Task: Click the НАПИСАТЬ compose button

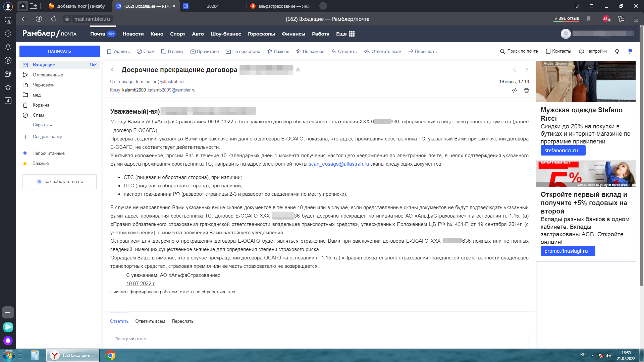Action: point(60,51)
